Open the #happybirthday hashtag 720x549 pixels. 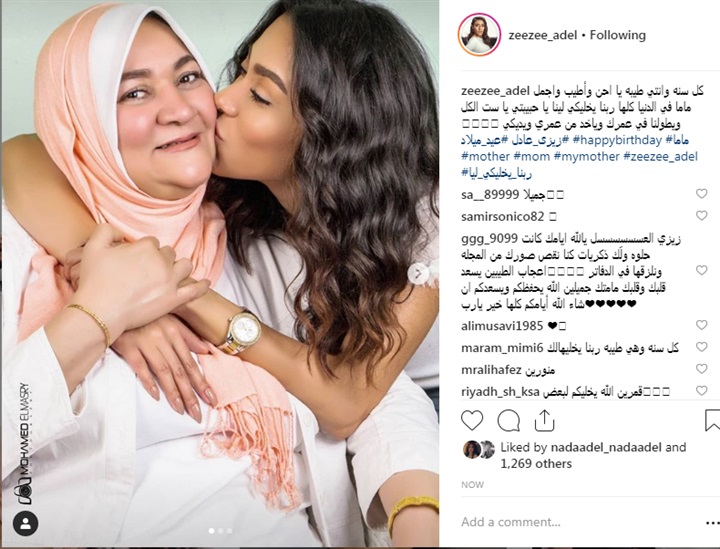(x=617, y=140)
